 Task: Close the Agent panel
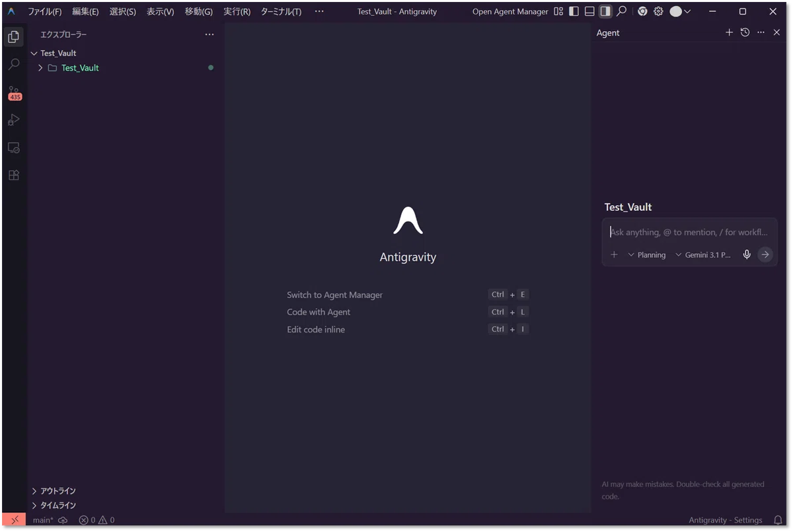[776, 32]
